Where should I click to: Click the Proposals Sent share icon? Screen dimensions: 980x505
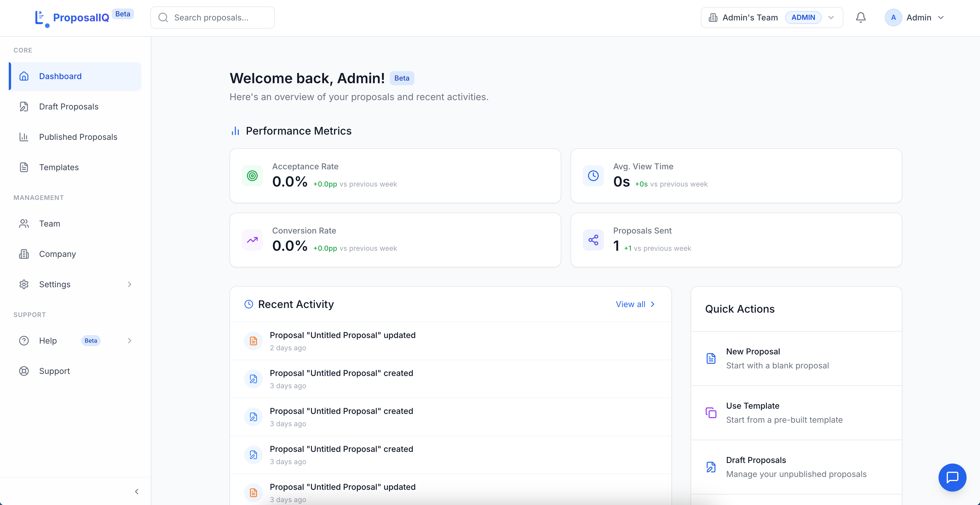(x=593, y=240)
